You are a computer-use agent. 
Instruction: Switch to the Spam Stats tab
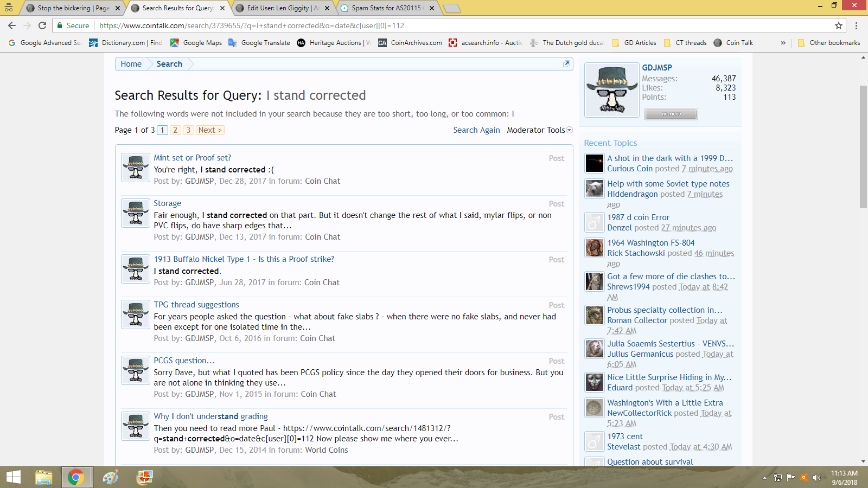386,8
